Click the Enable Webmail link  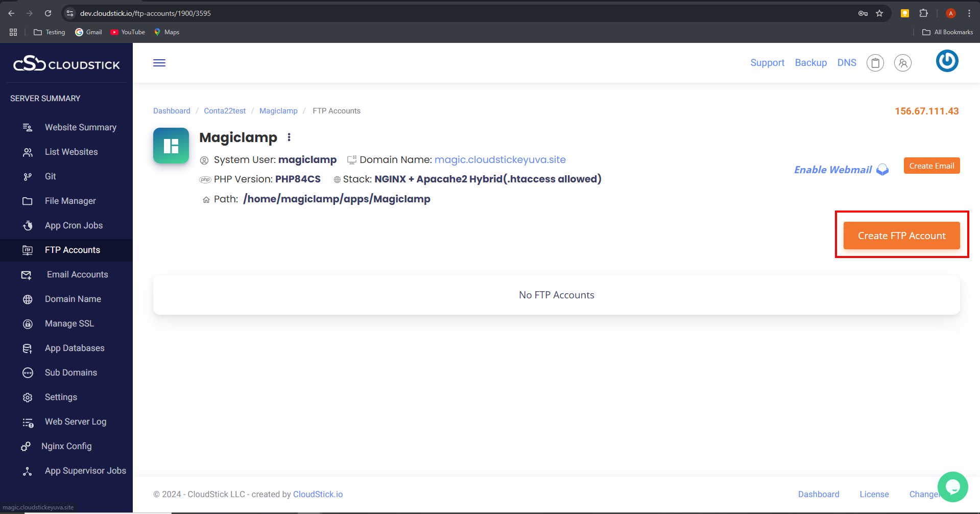(x=833, y=170)
